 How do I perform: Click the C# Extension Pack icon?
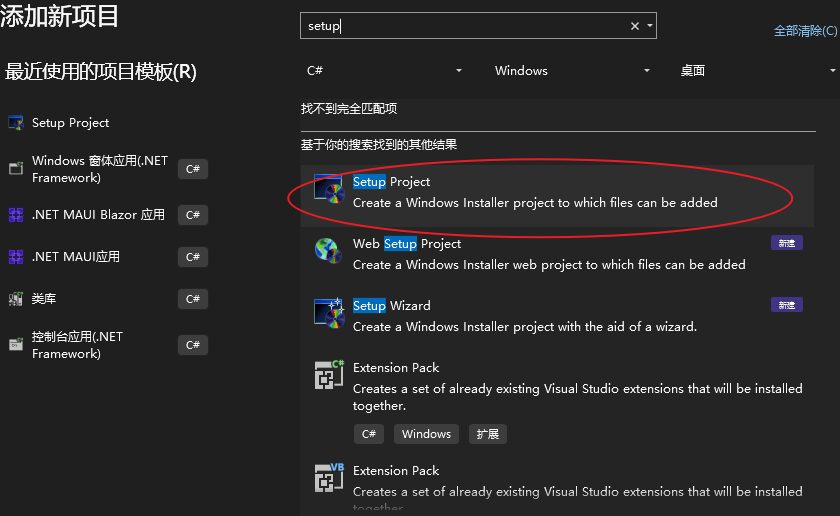[328, 375]
